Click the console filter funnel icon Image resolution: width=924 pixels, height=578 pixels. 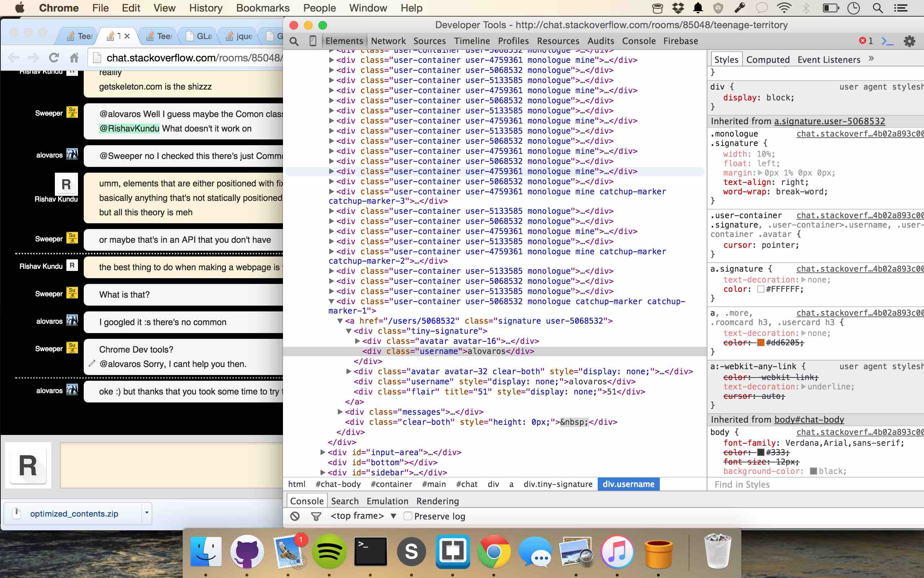316,517
